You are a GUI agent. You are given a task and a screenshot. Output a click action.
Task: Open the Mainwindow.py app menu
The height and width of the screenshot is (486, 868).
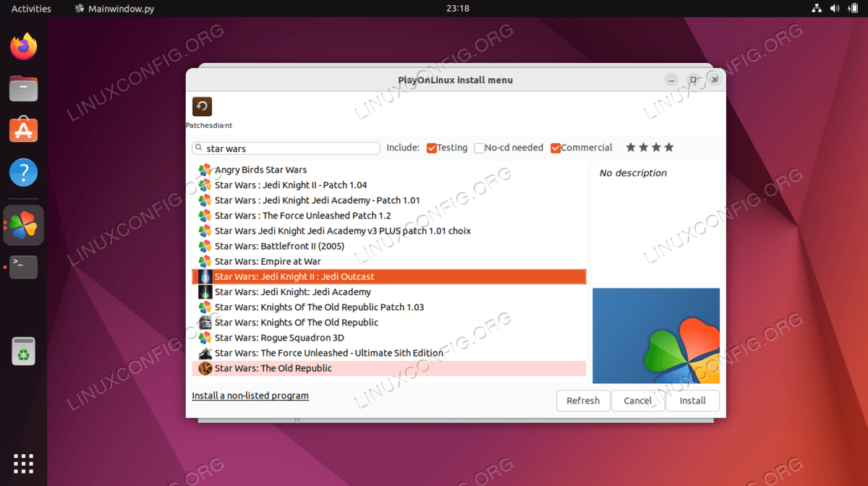pyautogui.click(x=115, y=9)
